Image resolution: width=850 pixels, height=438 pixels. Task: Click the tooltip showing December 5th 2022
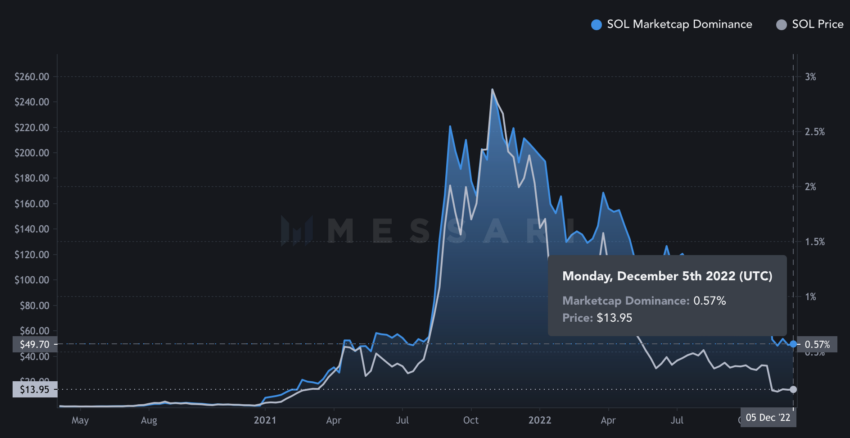[667, 295]
